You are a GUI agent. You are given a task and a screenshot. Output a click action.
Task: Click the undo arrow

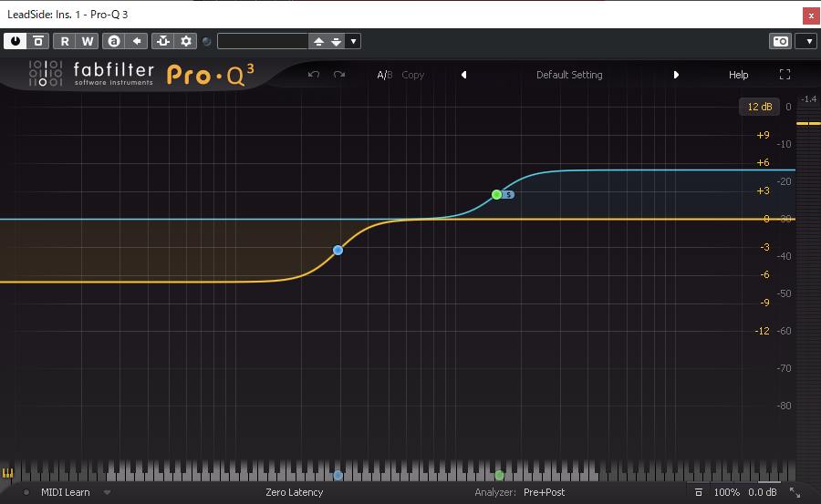click(314, 75)
